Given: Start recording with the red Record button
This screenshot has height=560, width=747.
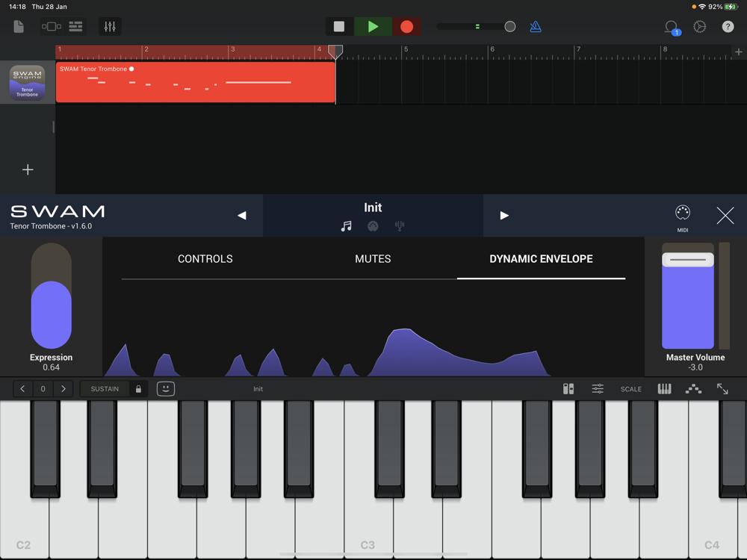Looking at the screenshot, I should point(406,27).
